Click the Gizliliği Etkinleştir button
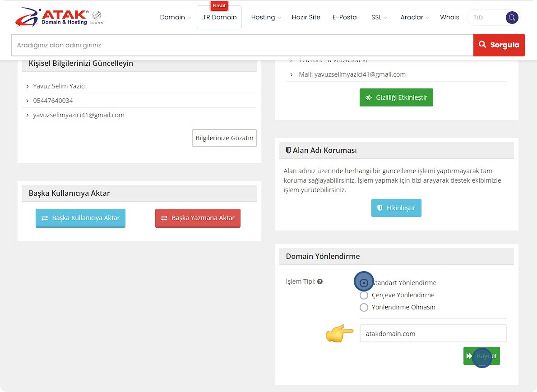Viewport: 537px width, 392px height. (x=396, y=97)
